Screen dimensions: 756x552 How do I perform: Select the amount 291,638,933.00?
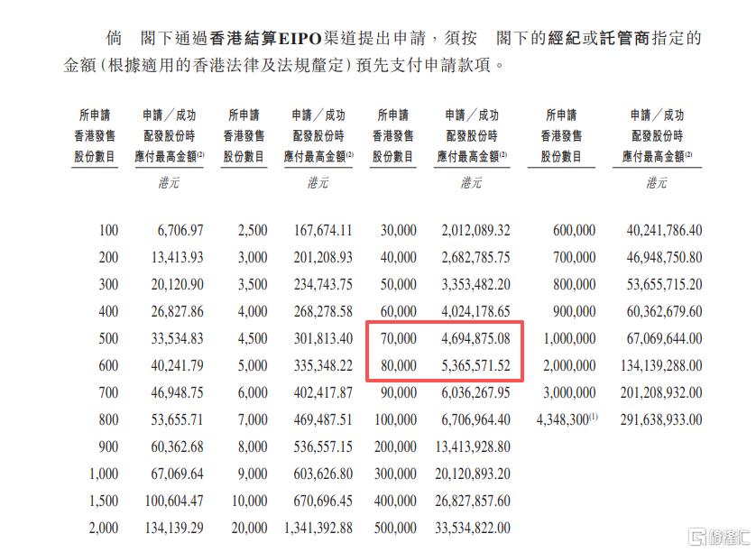661,419
